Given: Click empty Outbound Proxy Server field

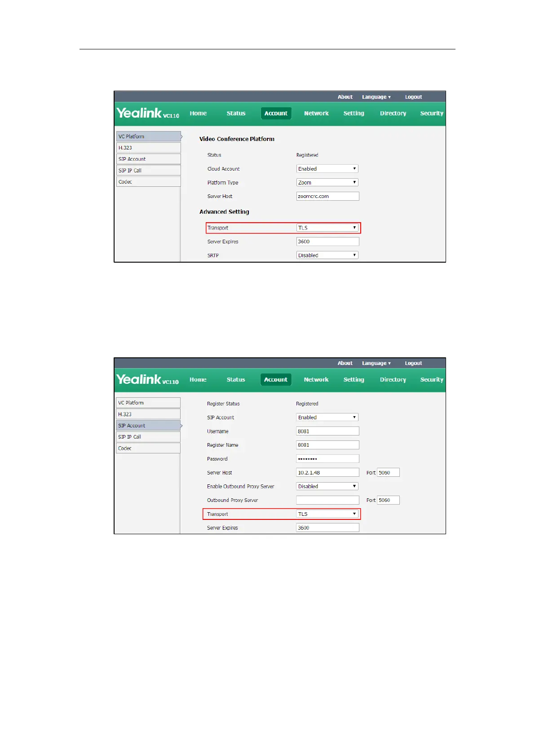Looking at the screenshot, I should click(x=328, y=500).
